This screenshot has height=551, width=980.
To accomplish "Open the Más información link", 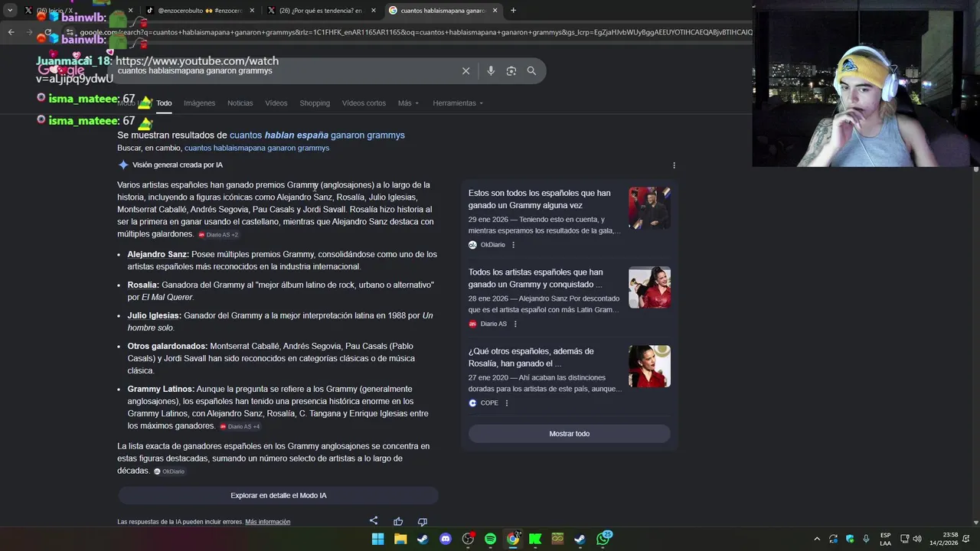I will coord(267,522).
